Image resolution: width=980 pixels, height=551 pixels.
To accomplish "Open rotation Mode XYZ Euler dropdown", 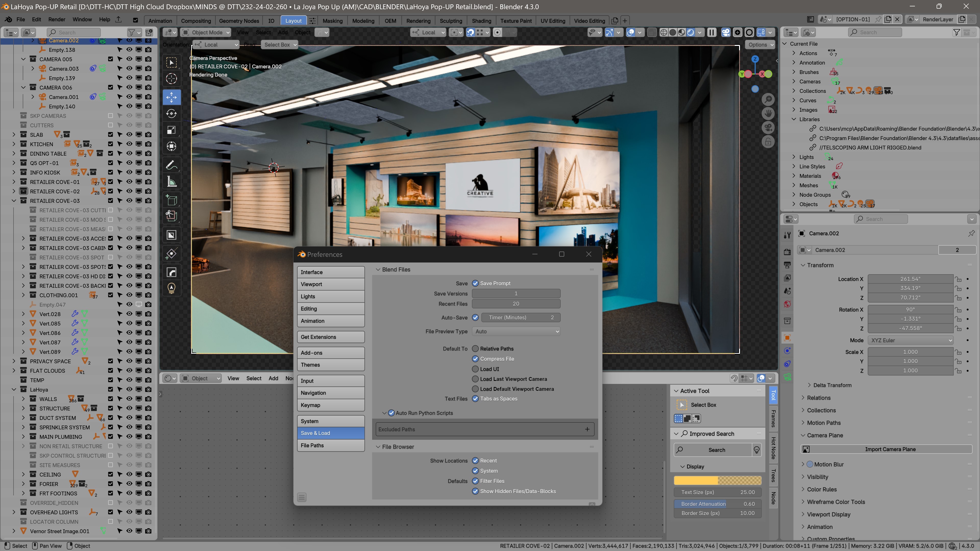I will 910,340.
